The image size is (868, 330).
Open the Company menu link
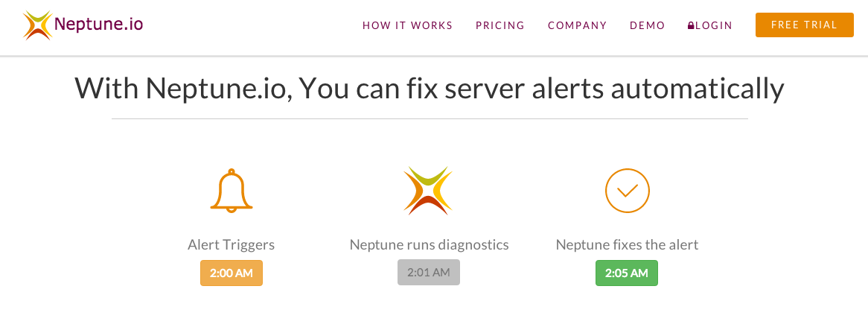(578, 25)
